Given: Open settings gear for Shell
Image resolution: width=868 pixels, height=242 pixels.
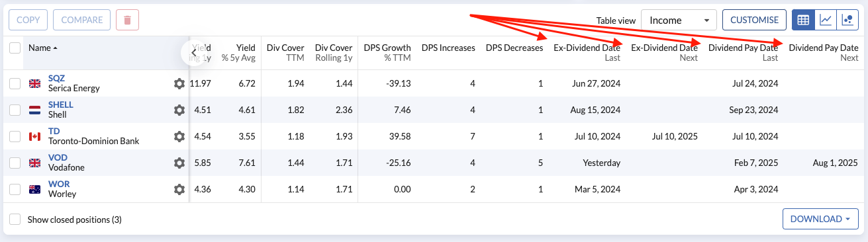Looking at the screenshot, I should [179, 110].
